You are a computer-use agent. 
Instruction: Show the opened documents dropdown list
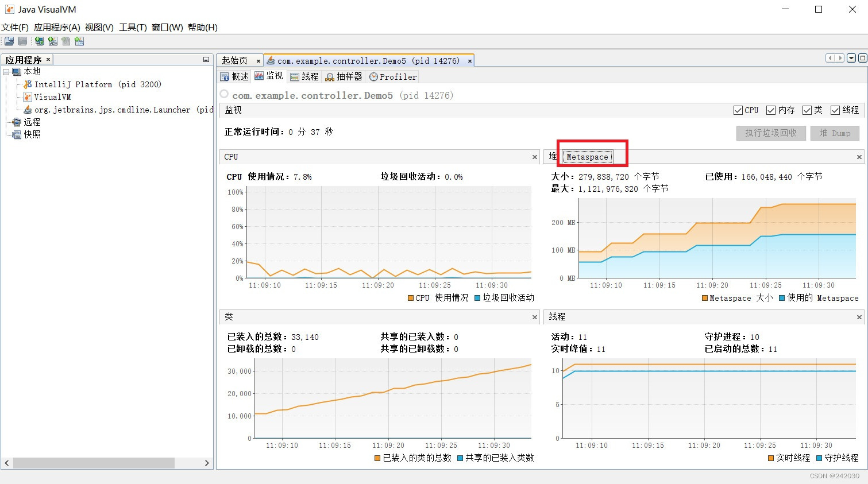851,58
